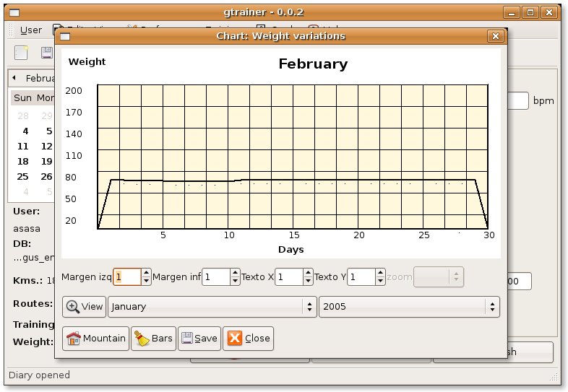The width and height of the screenshot is (568, 392).
Task: Select day 18 in the gtrainer calendar
Action: pos(23,162)
